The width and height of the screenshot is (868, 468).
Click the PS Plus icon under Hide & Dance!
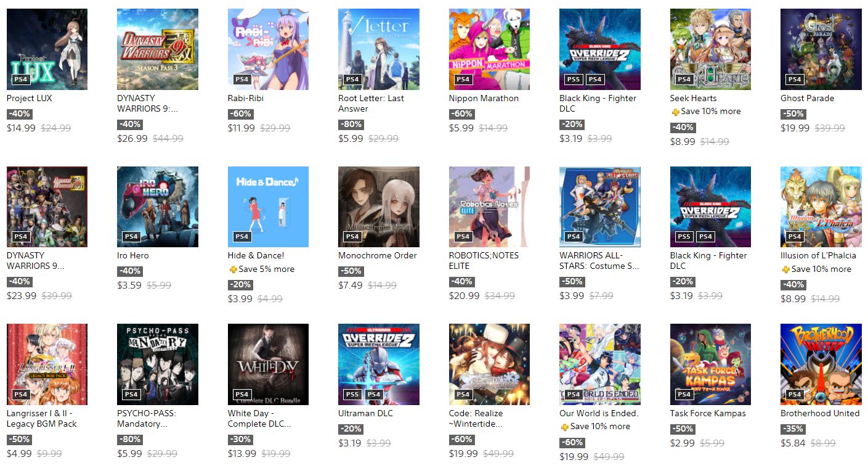click(x=233, y=269)
